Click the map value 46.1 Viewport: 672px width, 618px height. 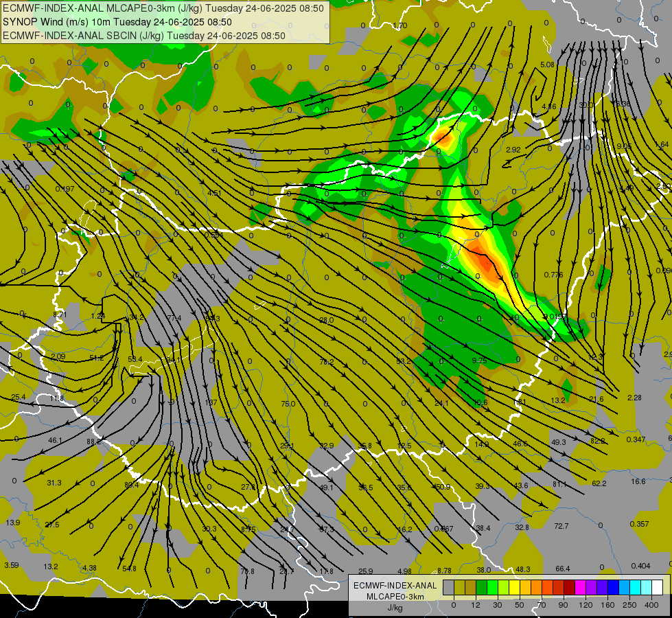pyautogui.click(x=56, y=440)
